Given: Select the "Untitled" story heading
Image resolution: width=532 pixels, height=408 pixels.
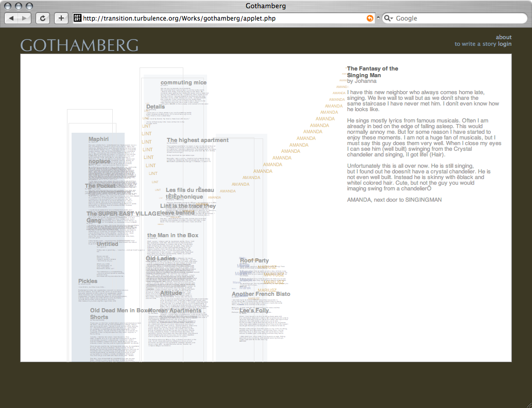Looking at the screenshot, I should tap(107, 244).
